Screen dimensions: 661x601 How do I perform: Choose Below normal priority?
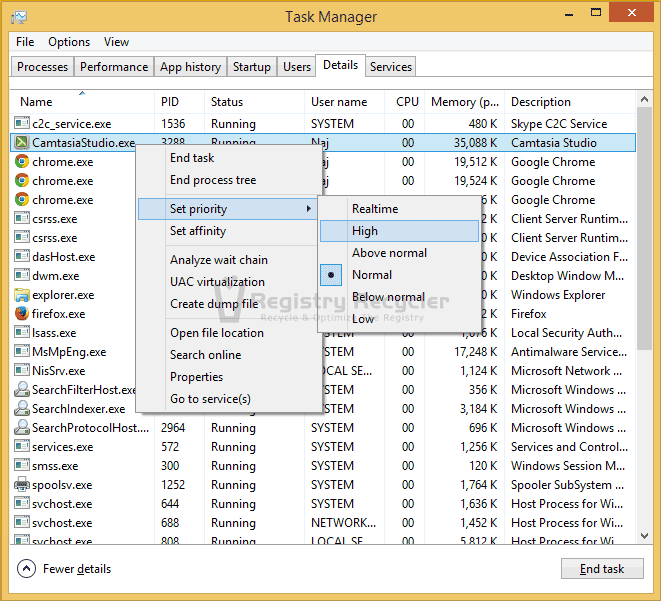[399, 297]
